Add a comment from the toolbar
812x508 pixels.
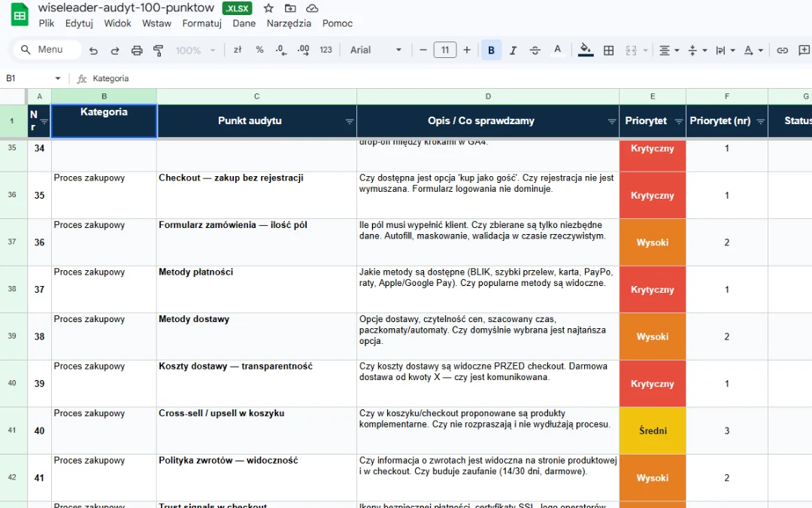tap(804, 50)
